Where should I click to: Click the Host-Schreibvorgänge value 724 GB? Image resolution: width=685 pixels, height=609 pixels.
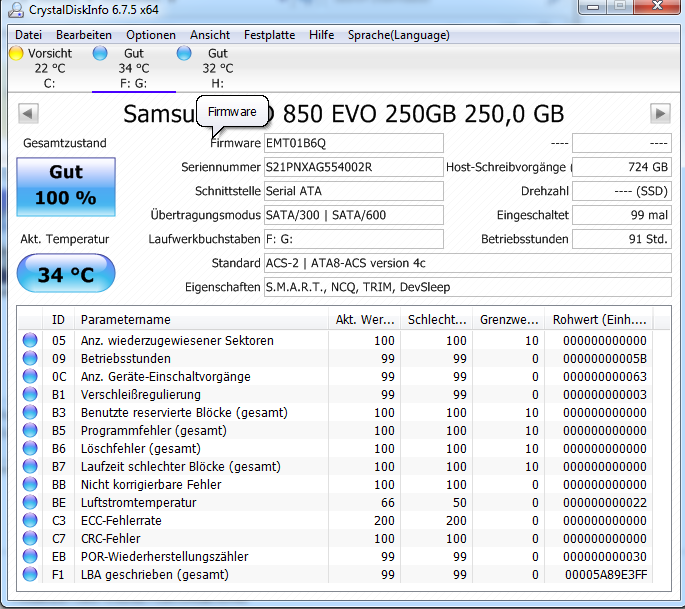(x=622, y=167)
